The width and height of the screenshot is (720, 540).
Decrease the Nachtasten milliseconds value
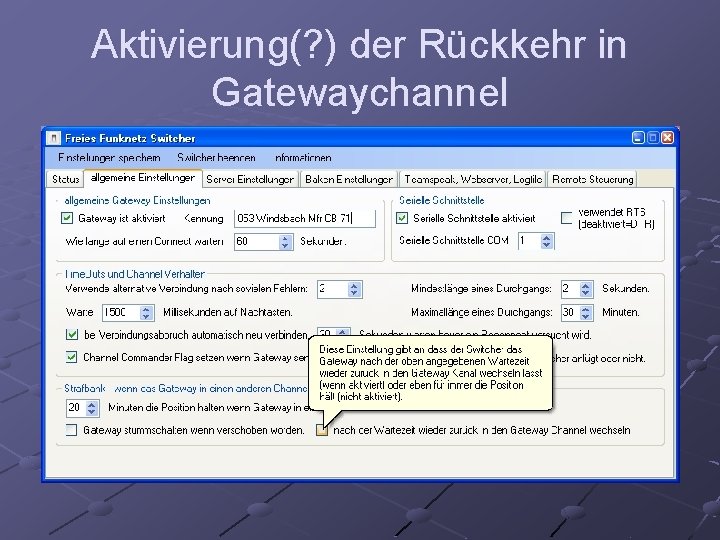(146, 317)
